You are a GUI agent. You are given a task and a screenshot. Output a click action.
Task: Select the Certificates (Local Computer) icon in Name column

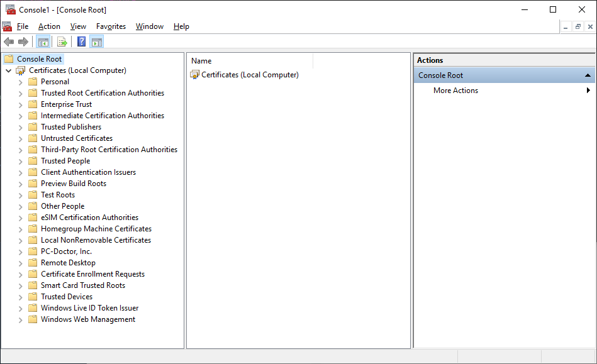click(x=196, y=74)
